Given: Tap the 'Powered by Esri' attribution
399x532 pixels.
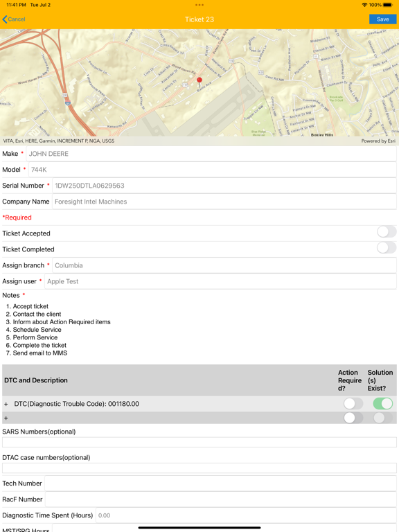Looking at the screenshot, I should coord(378,141).
